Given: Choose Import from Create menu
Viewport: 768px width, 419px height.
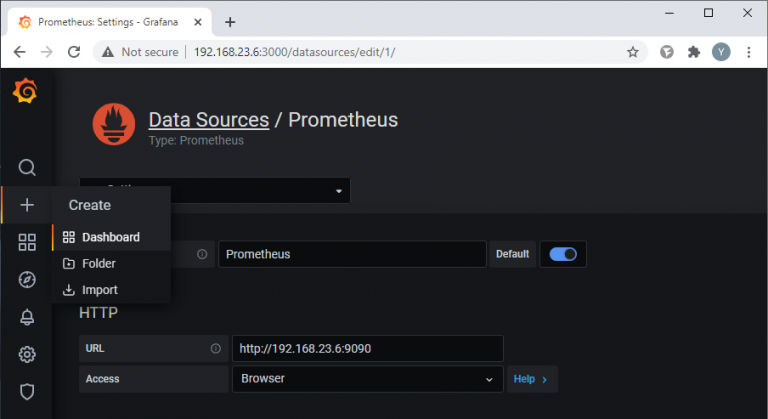Looking at the screenshot, I should pos(99,290).
